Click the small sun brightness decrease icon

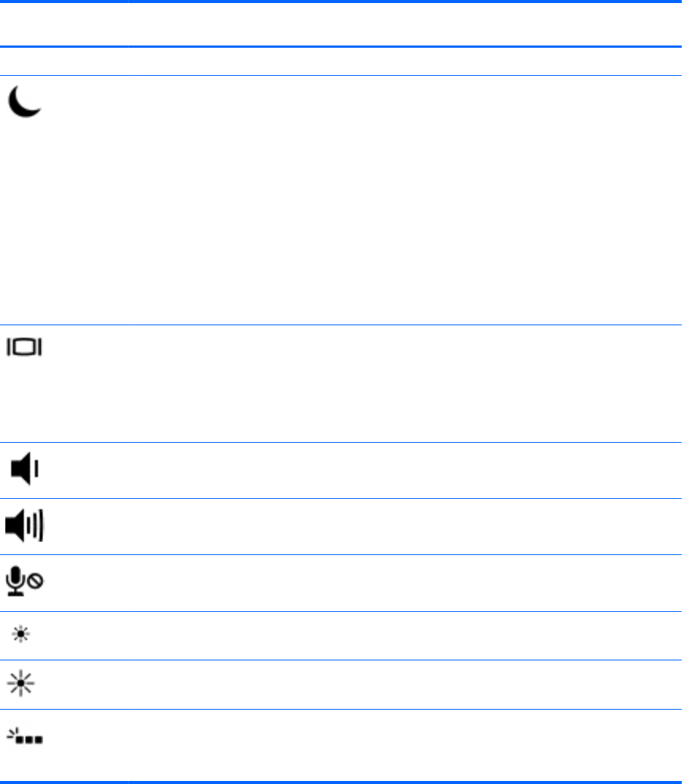(x=21, y=635)
